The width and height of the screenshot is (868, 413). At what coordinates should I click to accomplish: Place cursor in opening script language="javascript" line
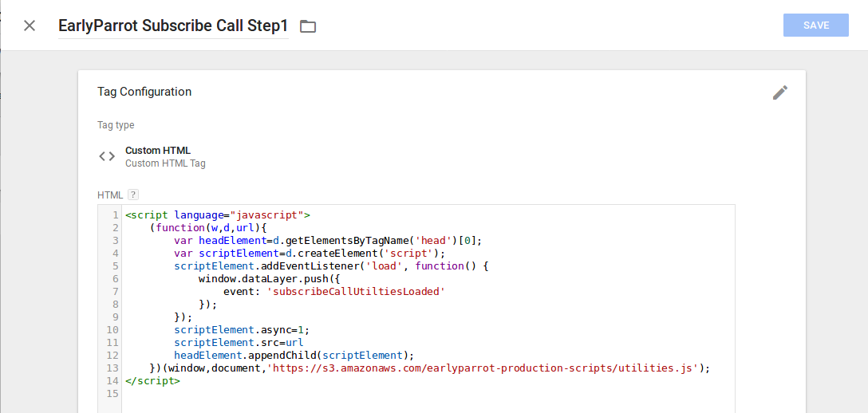point(218,215)
